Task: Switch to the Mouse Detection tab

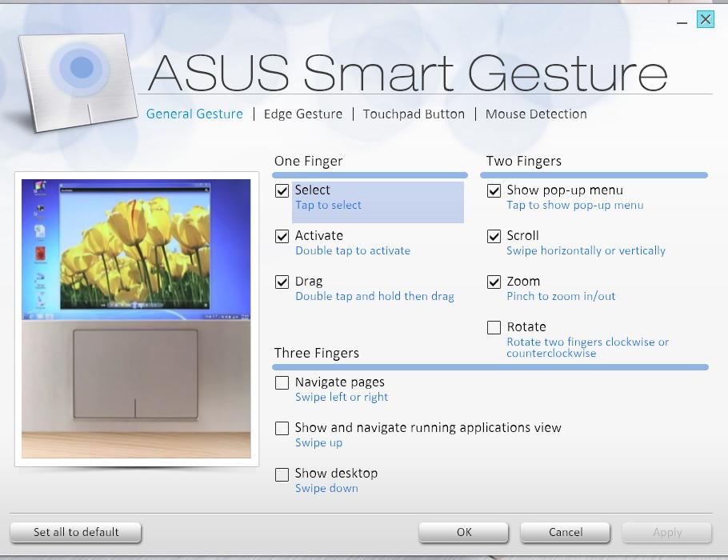Action: tap(536, 114)
